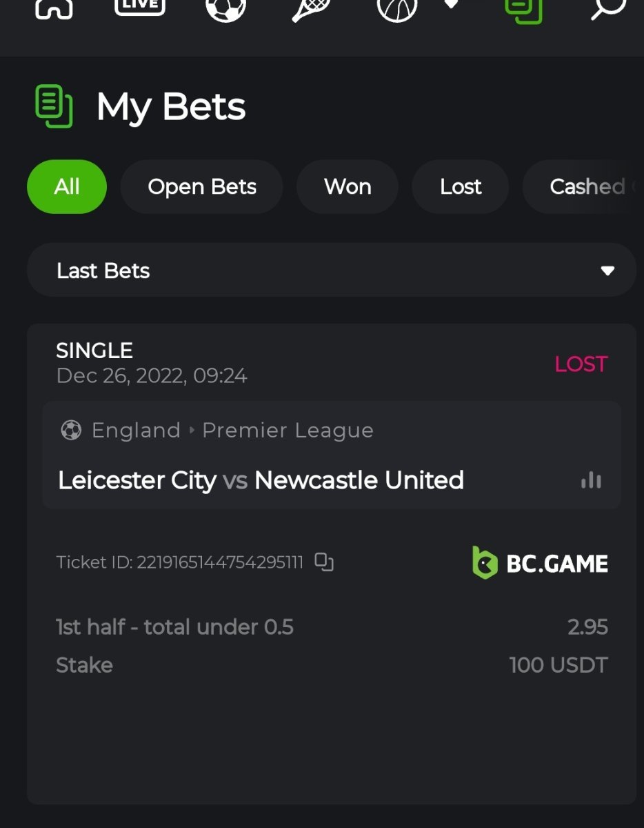Expand the Last Bets dropdown
644x828 pixels.
coord(331,270)
